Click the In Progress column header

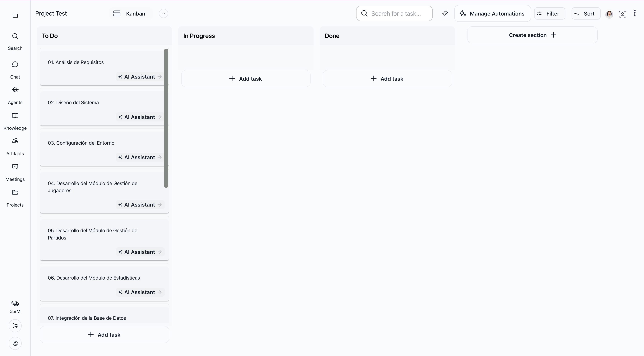[246, 36]
